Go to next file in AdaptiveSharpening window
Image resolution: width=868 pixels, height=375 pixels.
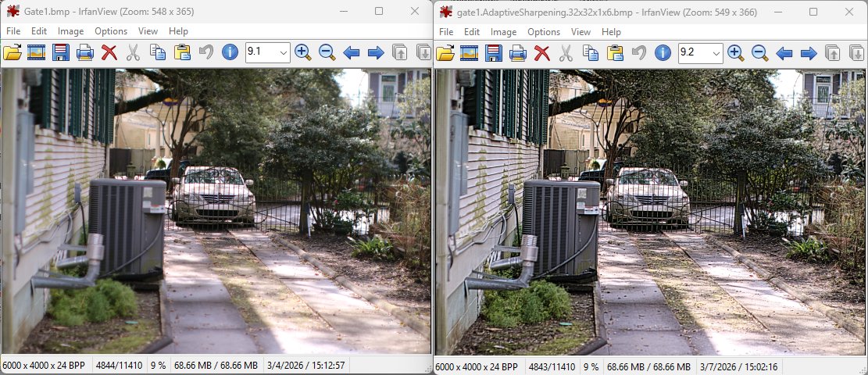point(809,53)
